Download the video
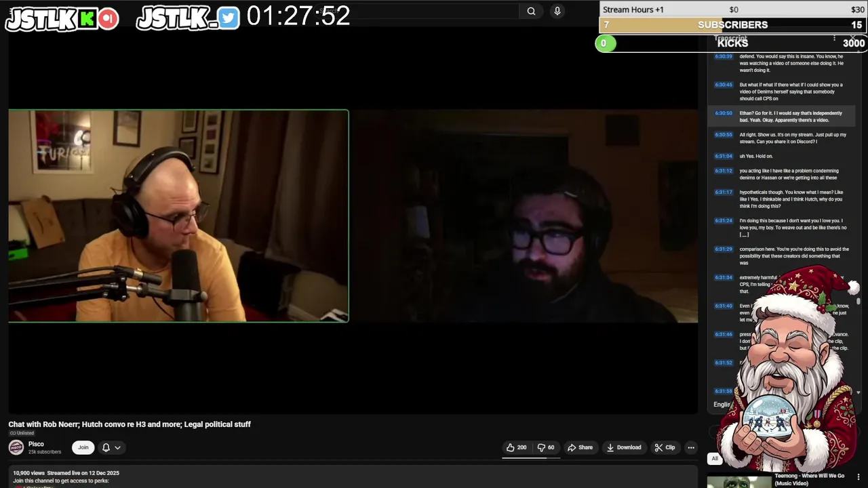 tap(623, 447)
